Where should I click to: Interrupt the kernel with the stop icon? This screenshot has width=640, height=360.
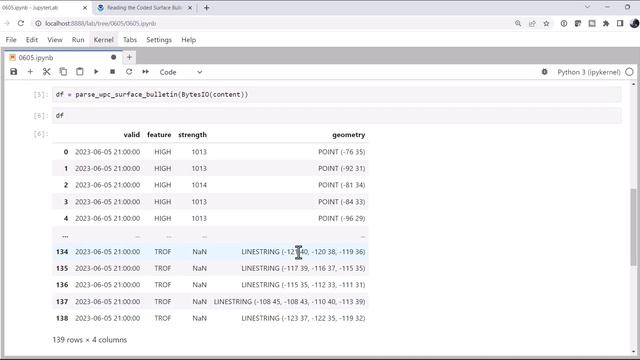coord(113,72)
